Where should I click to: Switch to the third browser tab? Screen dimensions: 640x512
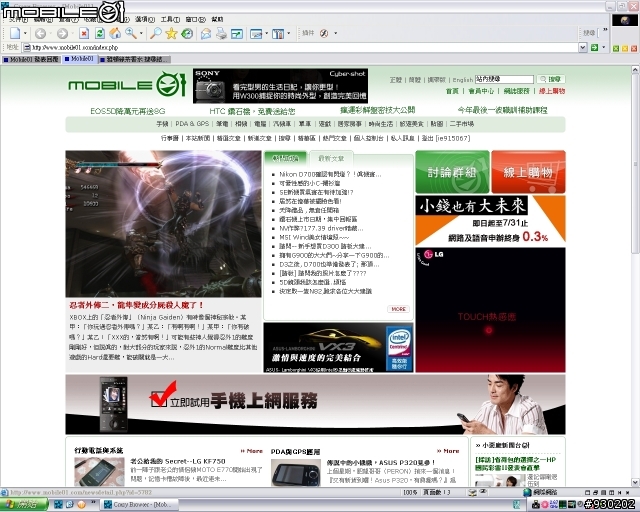coord(134,60)
